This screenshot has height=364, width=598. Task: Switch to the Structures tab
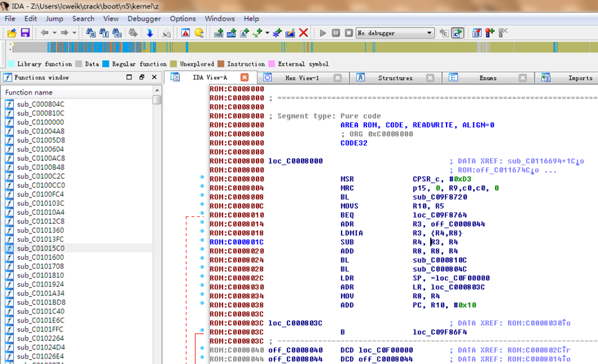point(395,78)
